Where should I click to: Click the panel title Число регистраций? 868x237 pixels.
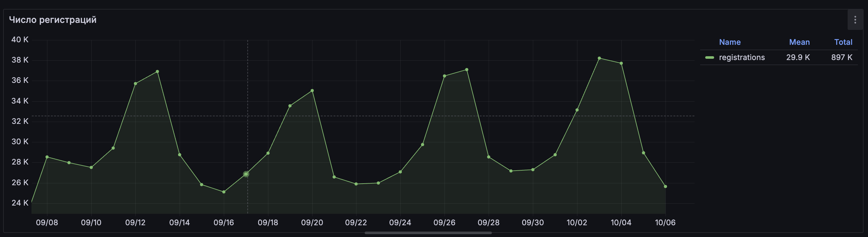[52, 20]
